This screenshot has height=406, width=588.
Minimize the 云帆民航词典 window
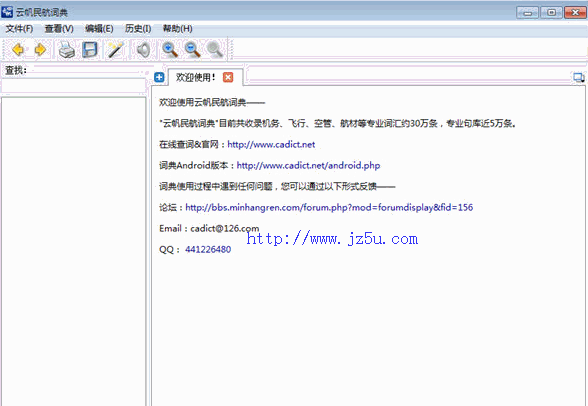[528, 12]
